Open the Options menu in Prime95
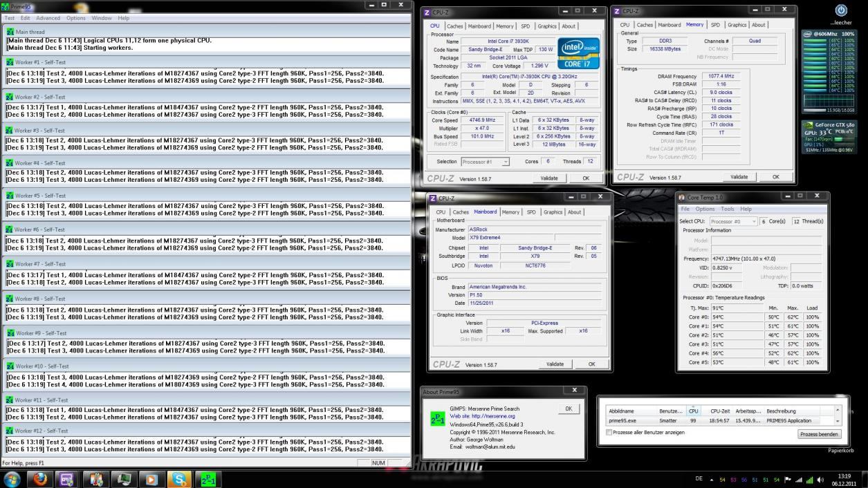 point(76,18)
